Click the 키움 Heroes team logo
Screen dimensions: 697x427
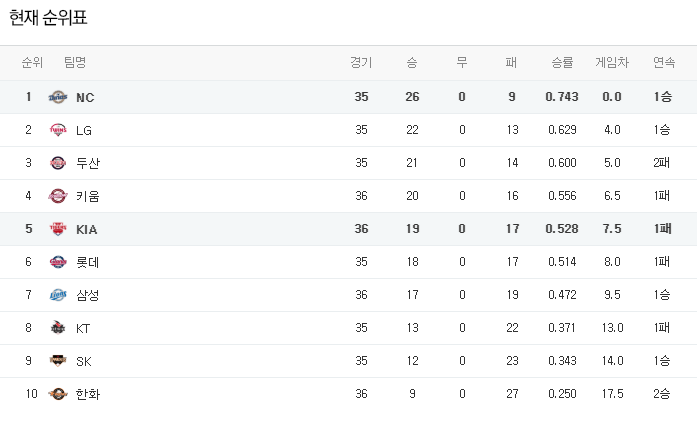click(x=58, y=196)
